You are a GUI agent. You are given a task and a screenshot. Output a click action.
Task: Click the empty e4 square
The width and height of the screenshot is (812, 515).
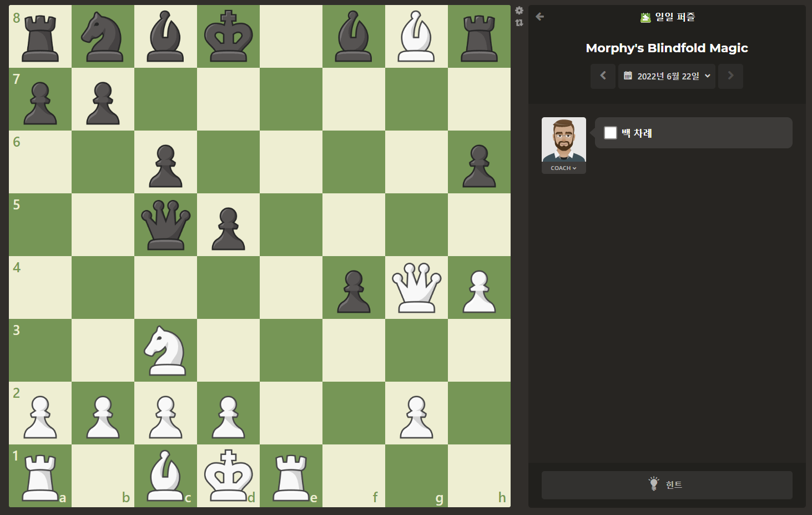click(291, 287)
